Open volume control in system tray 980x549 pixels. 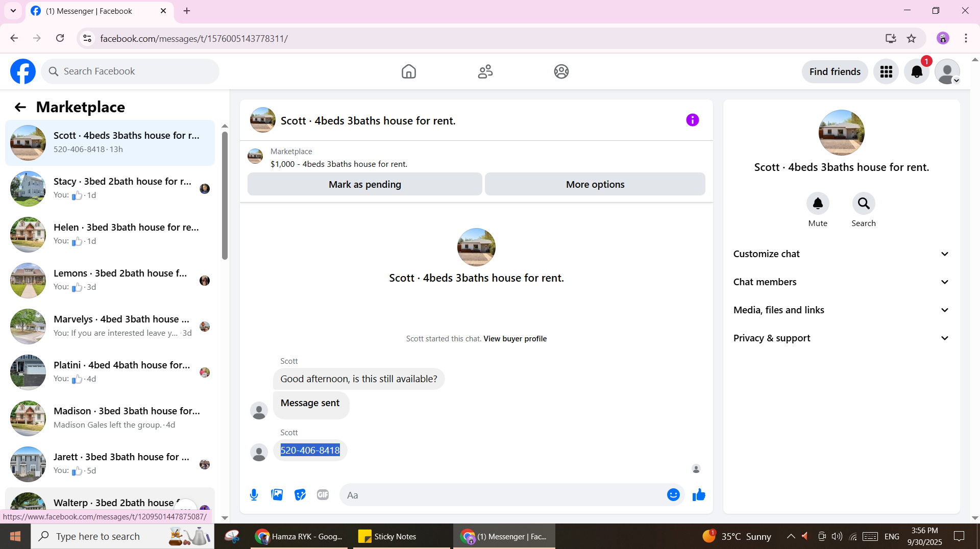click(837, 536)
